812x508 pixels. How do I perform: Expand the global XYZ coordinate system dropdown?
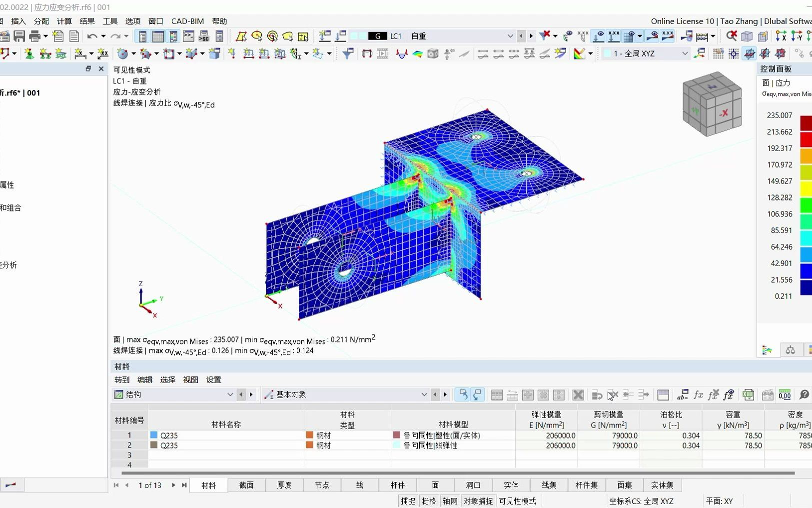[x=685, y=53]
